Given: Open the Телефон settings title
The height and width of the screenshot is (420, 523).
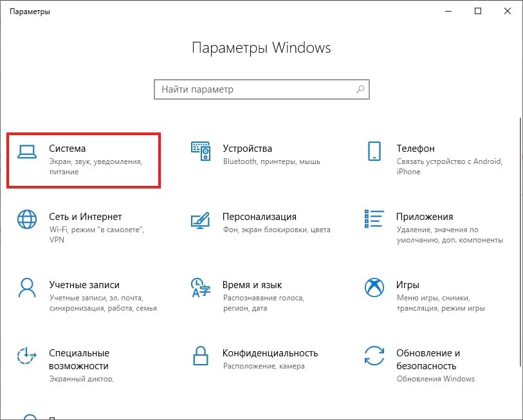Looking at the screenshot, I should pos(416,149).
